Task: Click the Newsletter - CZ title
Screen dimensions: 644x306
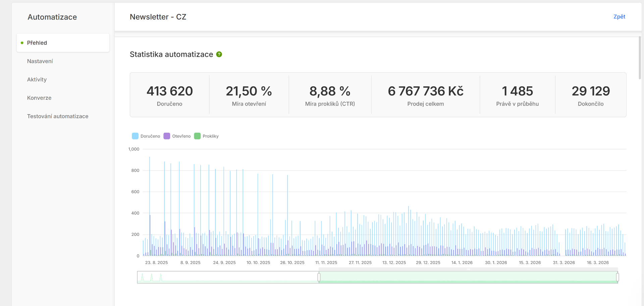Action: (158, 17)
